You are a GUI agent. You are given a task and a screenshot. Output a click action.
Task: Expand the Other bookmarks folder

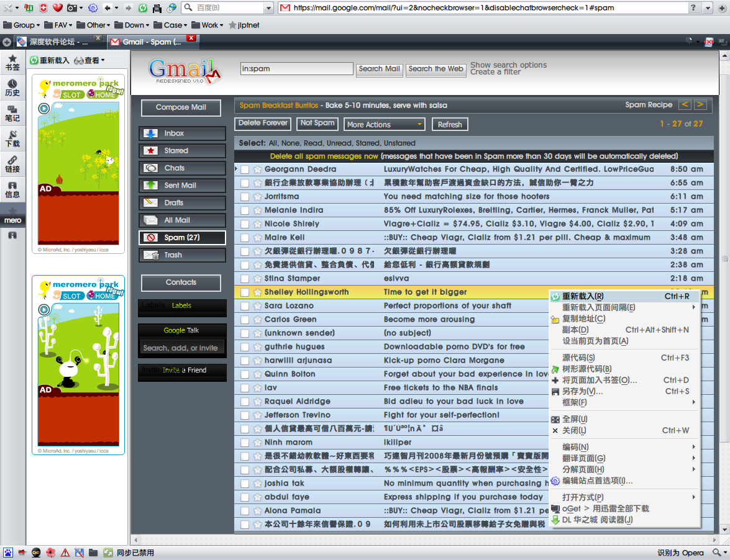click(x=93, y=25)
